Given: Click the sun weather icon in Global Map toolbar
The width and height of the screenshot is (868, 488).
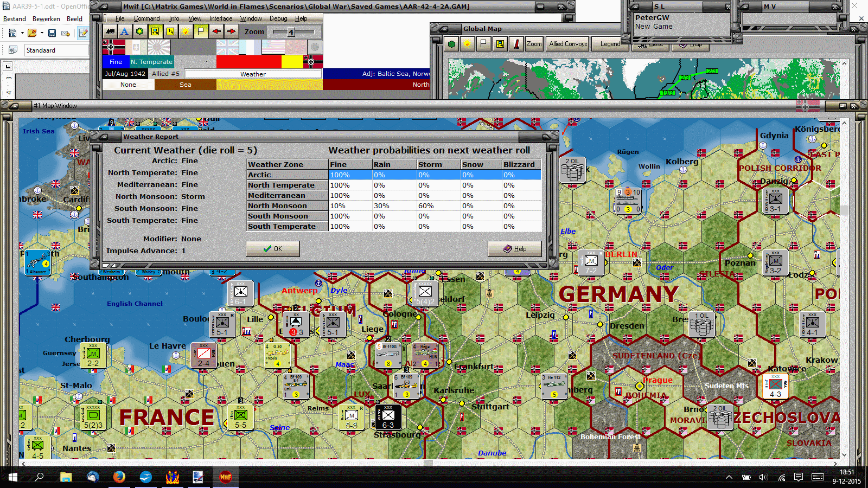Looking at the screenshot, I should tap(467, 44).
